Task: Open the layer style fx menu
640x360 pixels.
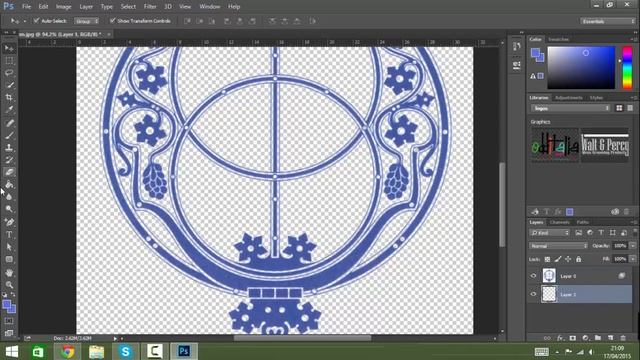Action: (x=560, y=338)
